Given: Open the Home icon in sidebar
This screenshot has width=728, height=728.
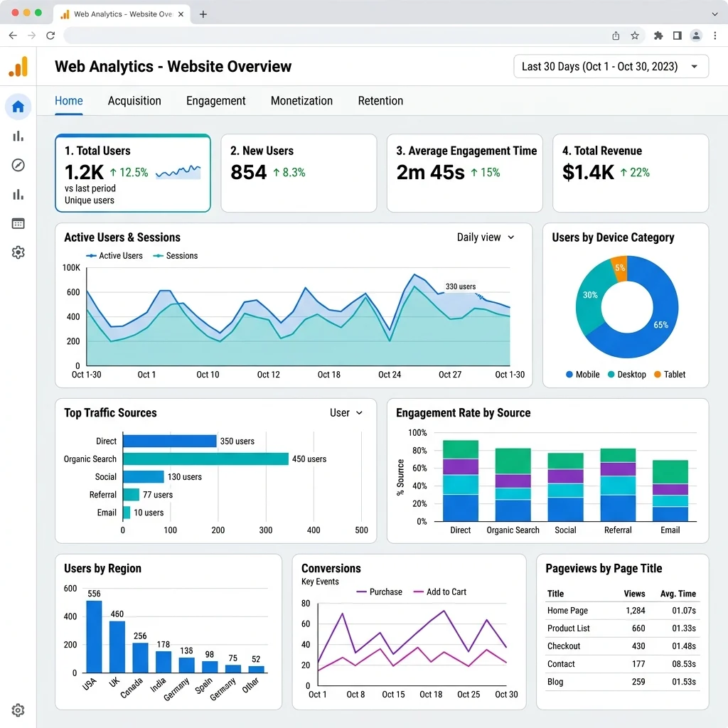Looking at the screenshot, I should [18, 107].
